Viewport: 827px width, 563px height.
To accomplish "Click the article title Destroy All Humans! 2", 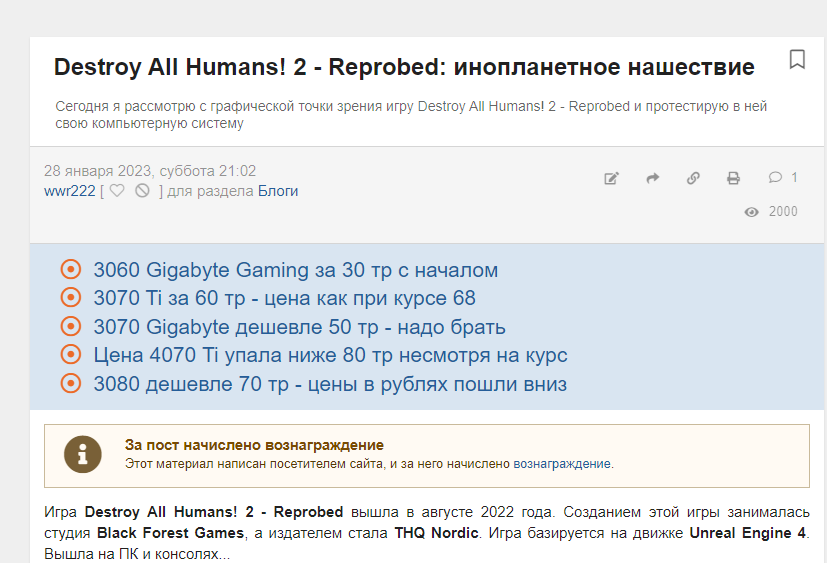I will pos(404,67).
